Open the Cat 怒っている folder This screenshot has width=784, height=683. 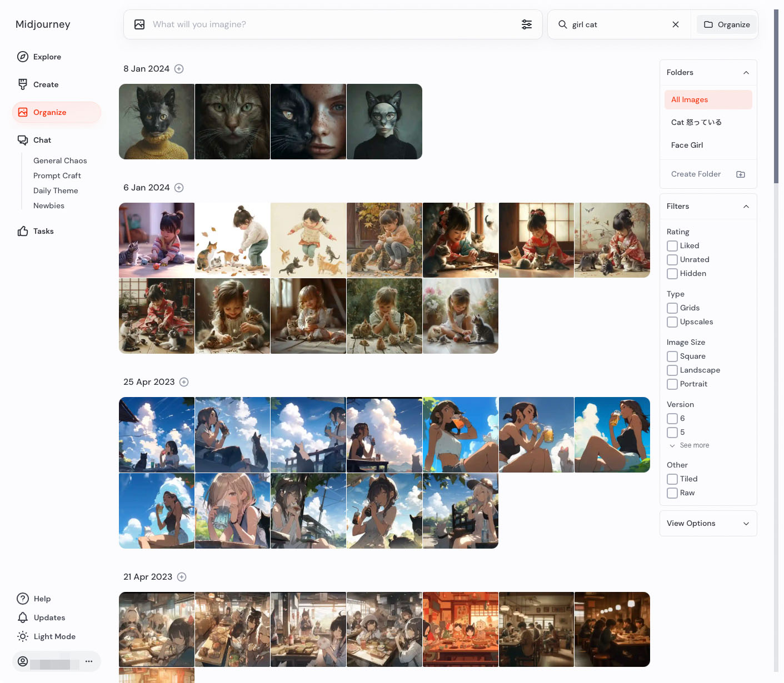click(x=708, y=122)
